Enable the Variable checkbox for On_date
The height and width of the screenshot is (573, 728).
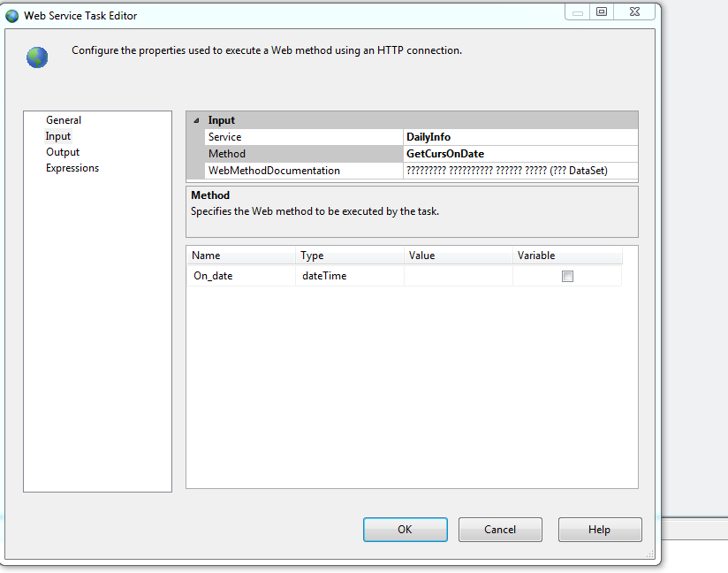click(x=567, y=276)
